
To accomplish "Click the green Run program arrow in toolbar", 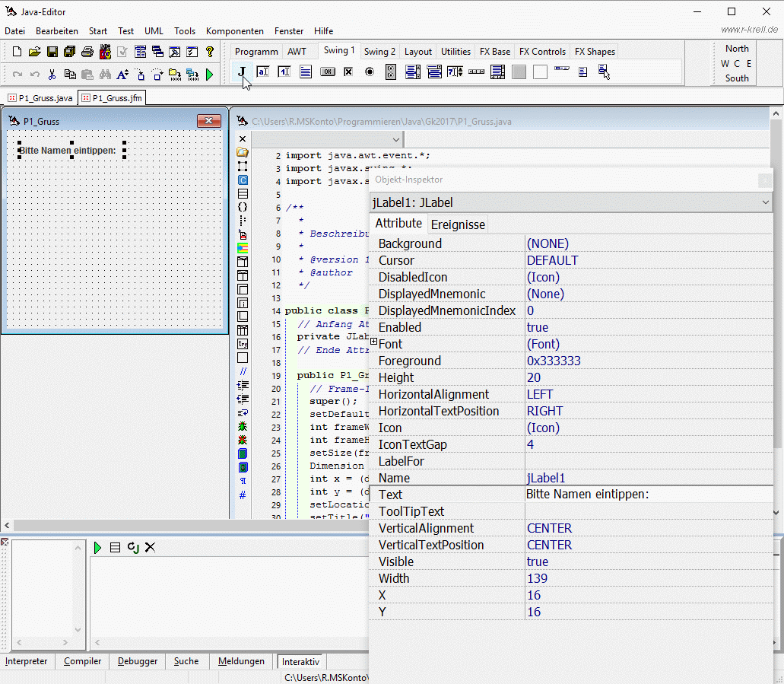I will point(209,75).
